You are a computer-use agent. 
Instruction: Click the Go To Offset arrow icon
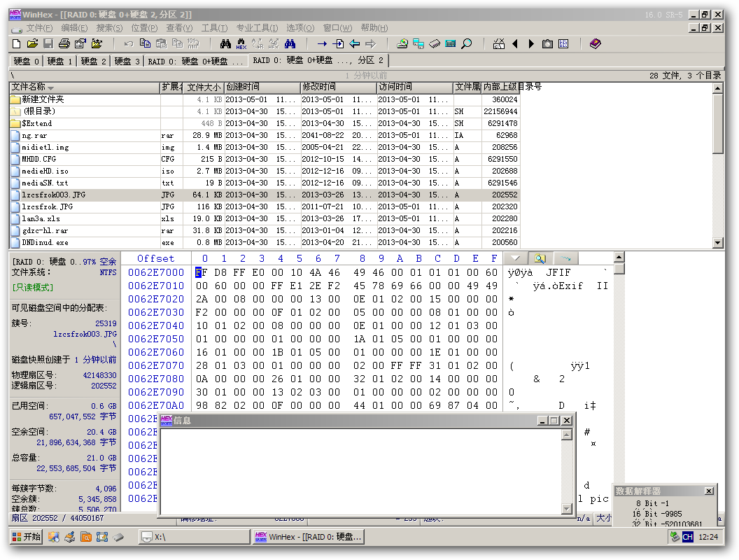click(322, 44)
